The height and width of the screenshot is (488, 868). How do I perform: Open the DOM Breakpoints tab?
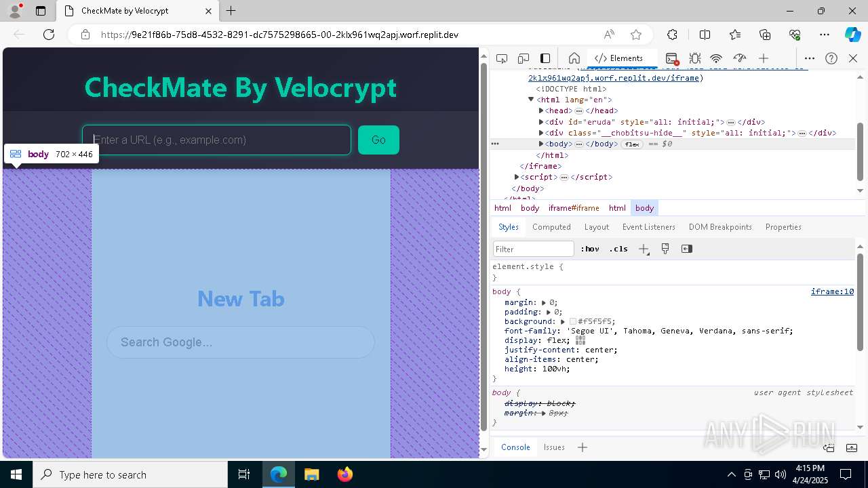720,227
